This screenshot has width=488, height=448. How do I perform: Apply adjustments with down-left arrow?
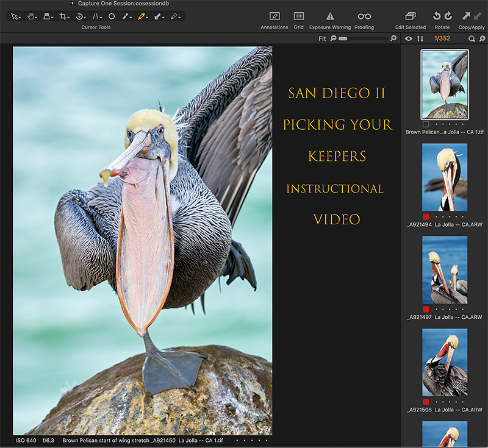point(477,16)
